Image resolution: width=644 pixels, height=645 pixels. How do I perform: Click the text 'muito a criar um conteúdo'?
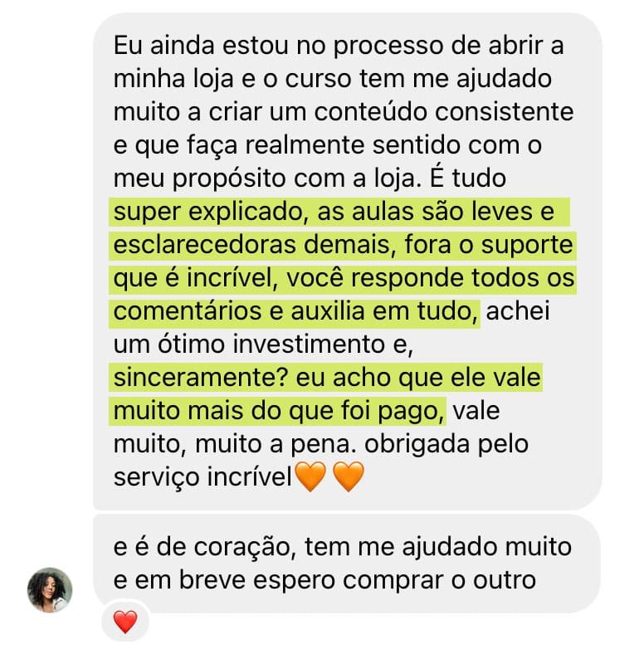(x=271, y=112)
